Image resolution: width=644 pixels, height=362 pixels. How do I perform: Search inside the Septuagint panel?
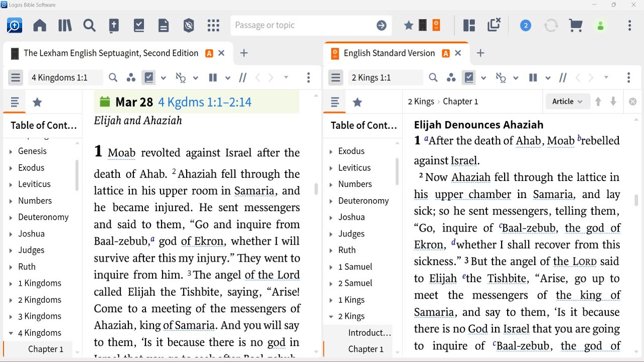[x=113, y=77]
